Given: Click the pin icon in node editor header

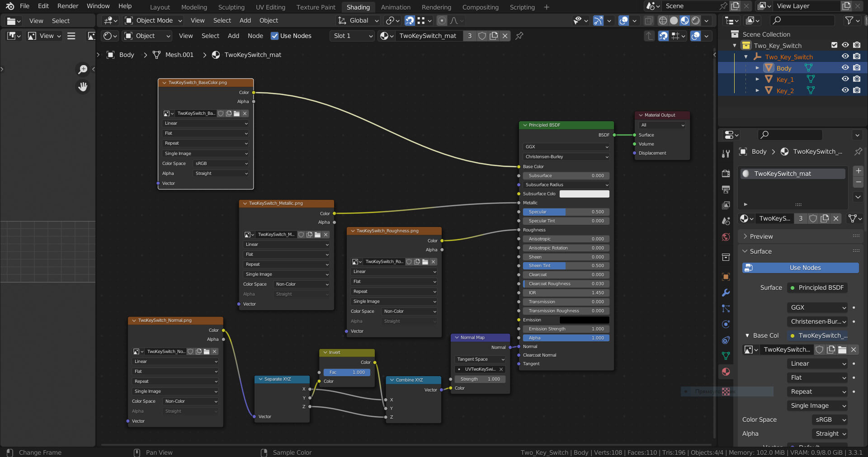Looking at the screenshot, I should click(519, 36).
